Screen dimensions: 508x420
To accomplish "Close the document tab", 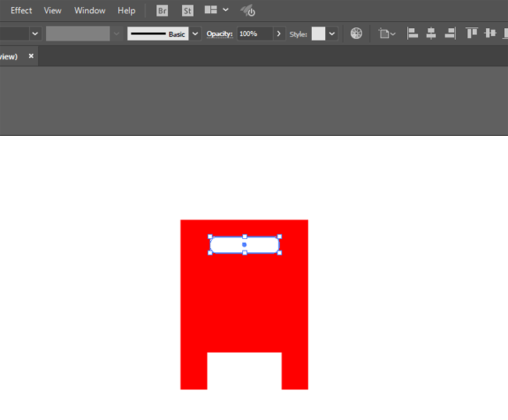I will coord(31,56).
